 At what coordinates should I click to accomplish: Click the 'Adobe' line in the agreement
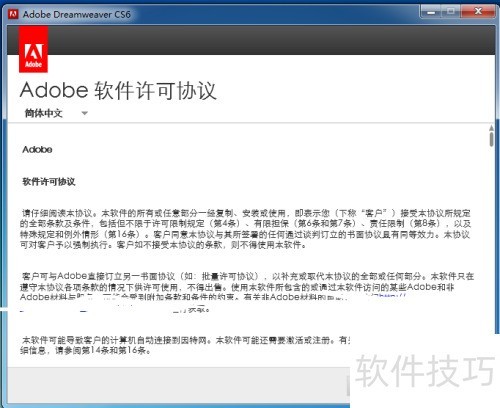point(37,149)
